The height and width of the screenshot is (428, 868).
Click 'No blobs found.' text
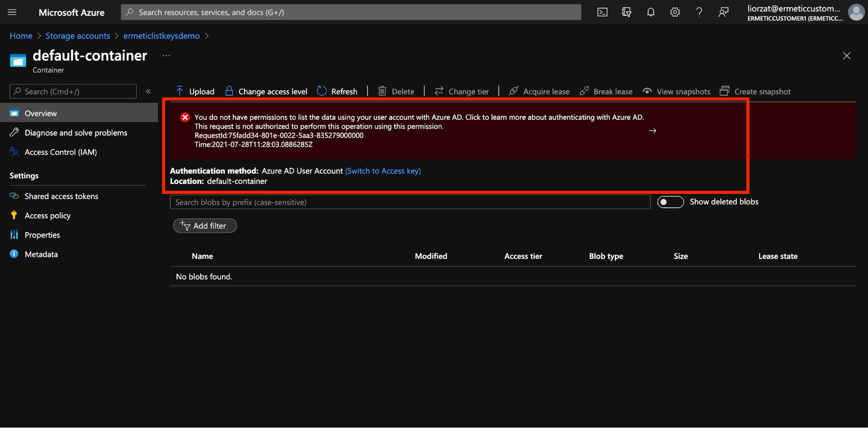click(204, 277)
